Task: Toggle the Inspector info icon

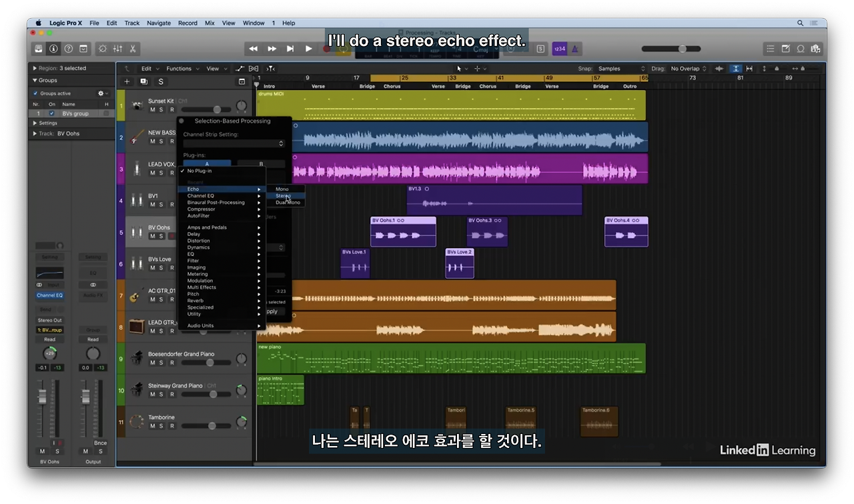Action: (53, 49)
